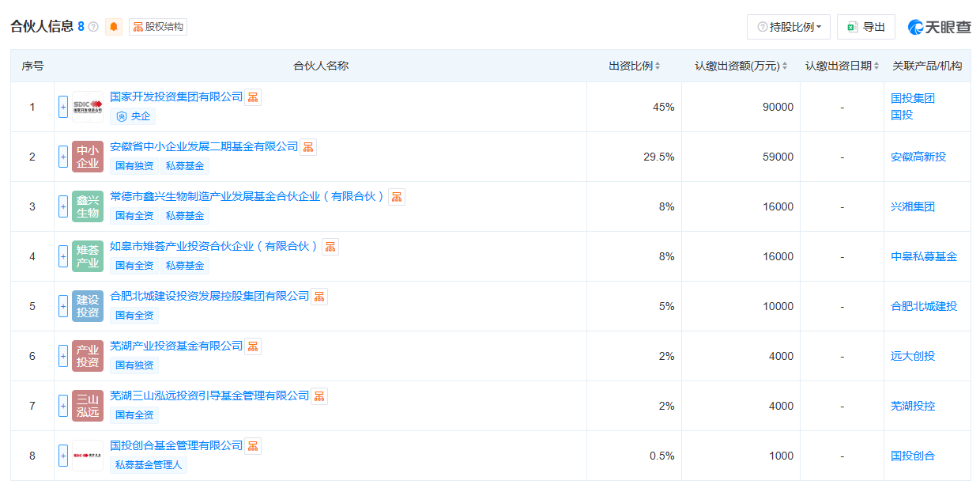Click the 合伙人名称 column header

(x=320, y=66)
